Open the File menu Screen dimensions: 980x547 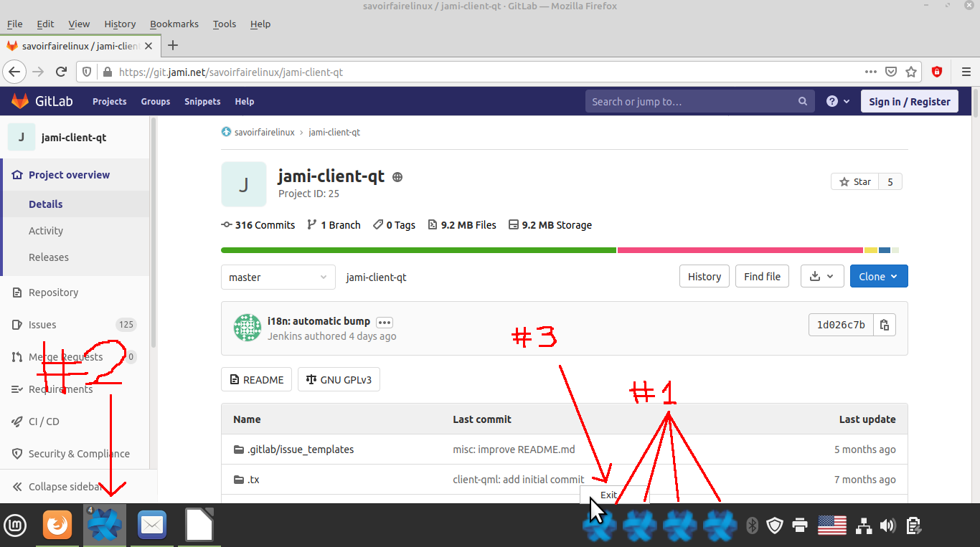[x=14, y=24]
